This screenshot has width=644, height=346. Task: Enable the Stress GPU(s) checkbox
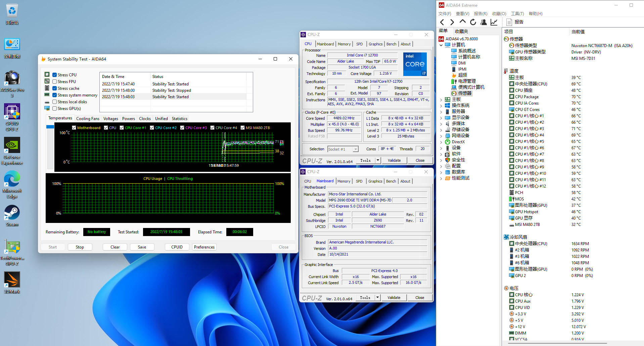pos(54,109)
